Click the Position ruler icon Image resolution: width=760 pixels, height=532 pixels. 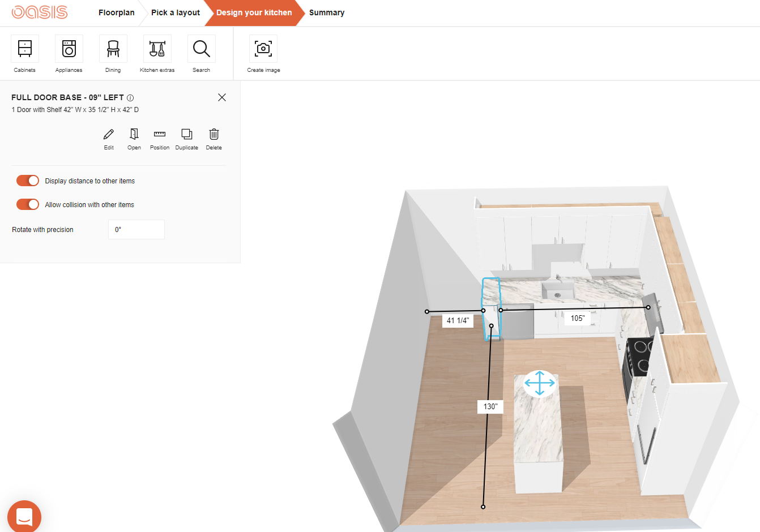click(x=160, y=134)
